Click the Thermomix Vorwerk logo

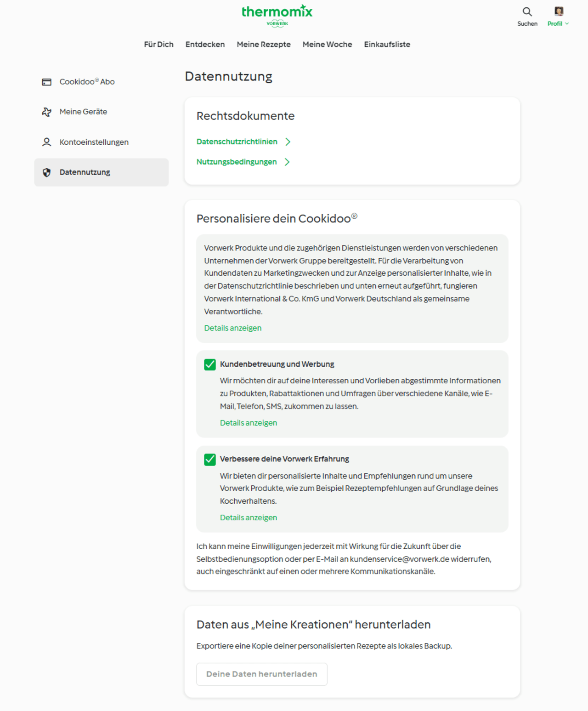[x=277, y=16]
